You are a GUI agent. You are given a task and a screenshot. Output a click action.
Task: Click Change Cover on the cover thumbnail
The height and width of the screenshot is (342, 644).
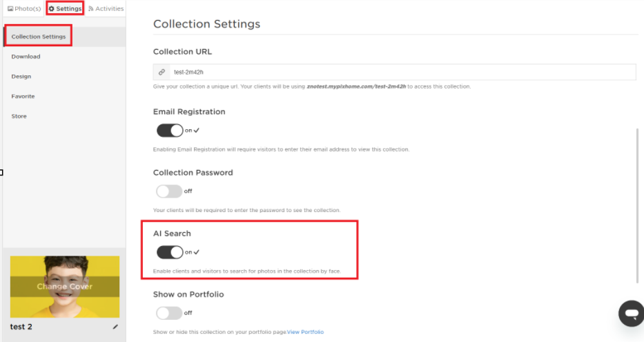click(65, 287)
